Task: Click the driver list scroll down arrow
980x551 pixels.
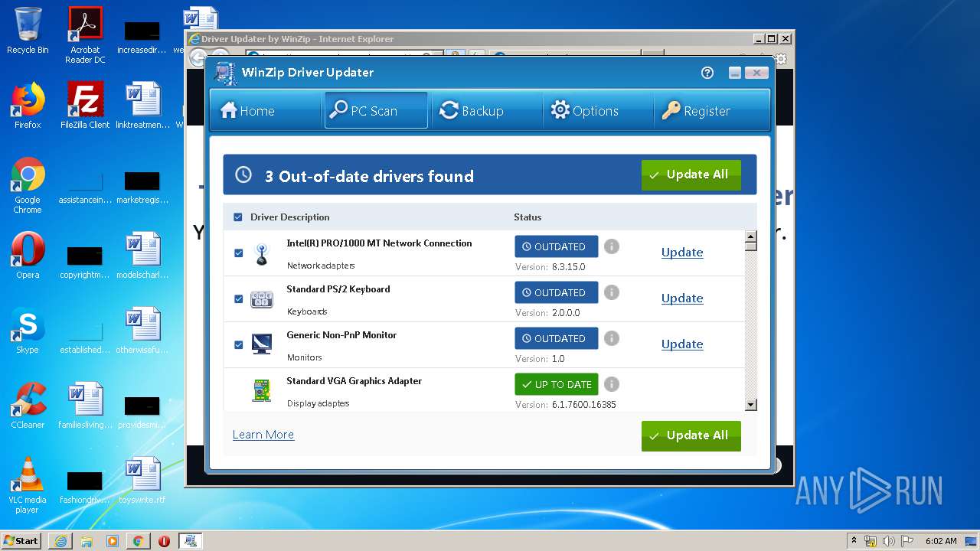Action: (750, 406)
